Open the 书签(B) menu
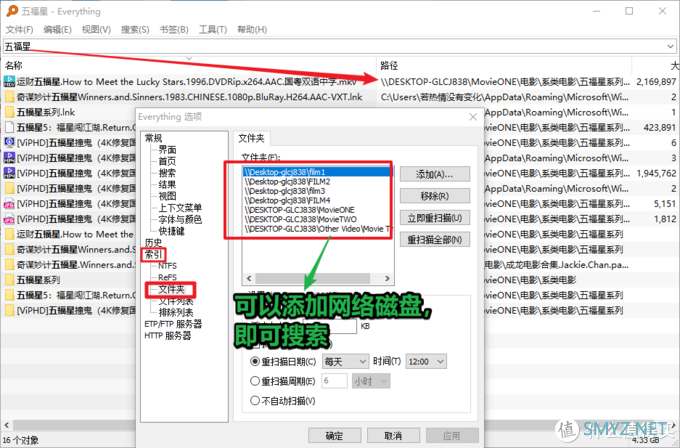680x448 pixels. coord(174,29)
